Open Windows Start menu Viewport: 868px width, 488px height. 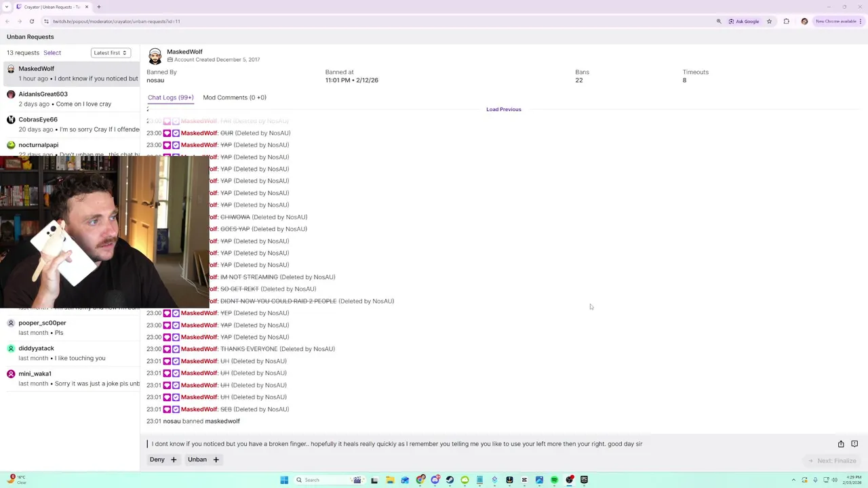coord(284,480)
